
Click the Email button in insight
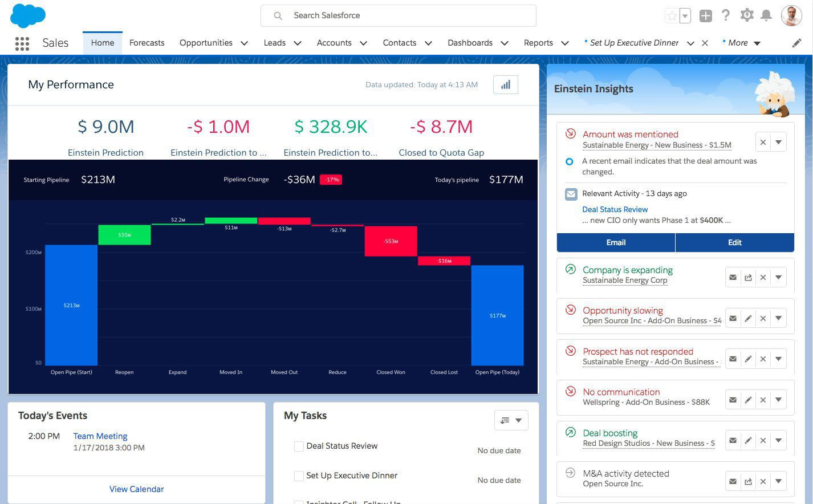pyautogui.click(x=616, y=243)
